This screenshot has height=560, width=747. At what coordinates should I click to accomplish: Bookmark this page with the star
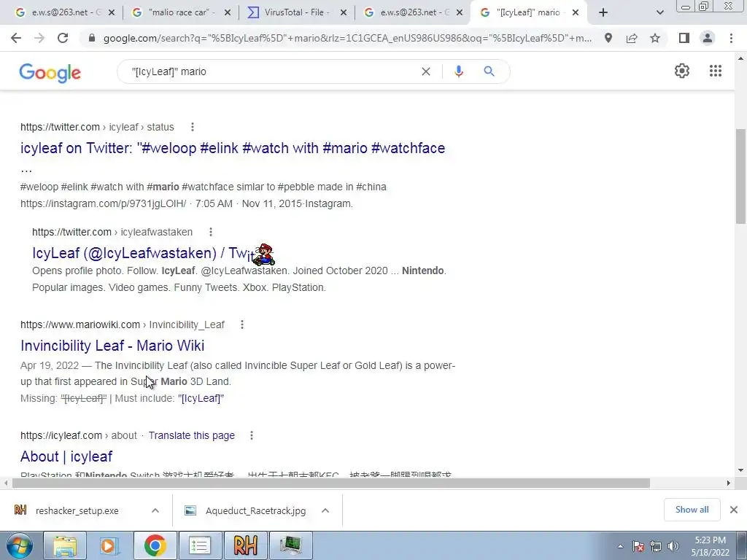click(655, 38)
